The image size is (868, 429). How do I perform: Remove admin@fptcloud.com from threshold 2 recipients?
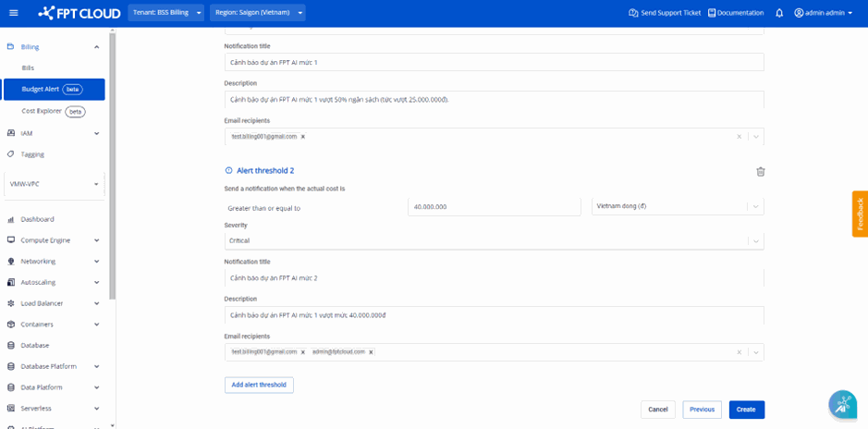[371, 352]
